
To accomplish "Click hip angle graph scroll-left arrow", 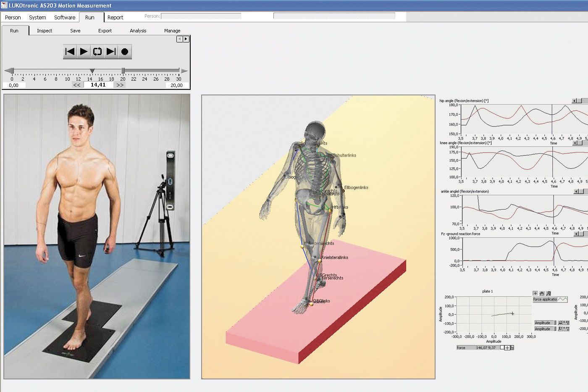I will [x=574, y=101].
